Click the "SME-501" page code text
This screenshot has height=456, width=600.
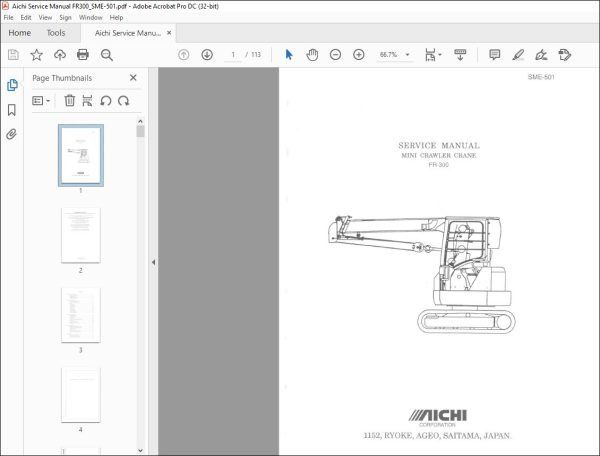(541, 77)
